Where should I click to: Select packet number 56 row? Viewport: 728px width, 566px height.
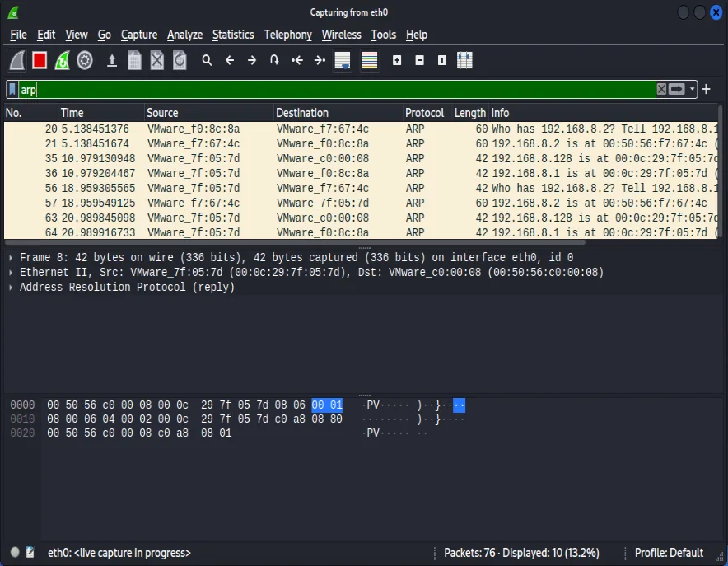pos(360,188)
